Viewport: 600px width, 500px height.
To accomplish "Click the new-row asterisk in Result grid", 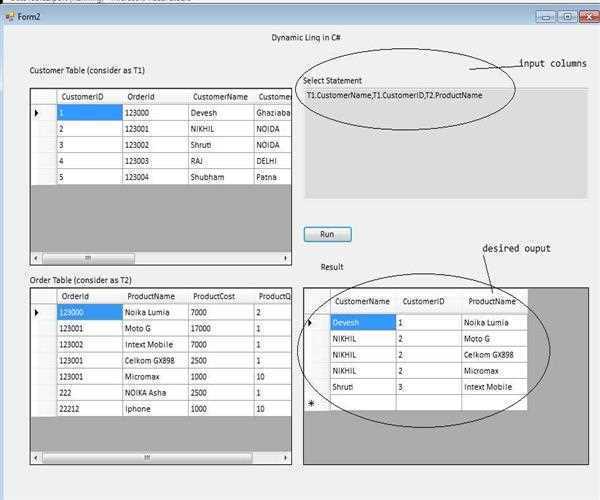I will 315,402.
